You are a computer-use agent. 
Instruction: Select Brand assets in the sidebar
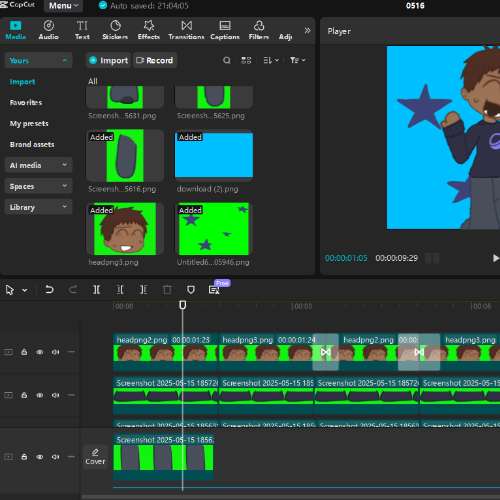click(32, 144)
